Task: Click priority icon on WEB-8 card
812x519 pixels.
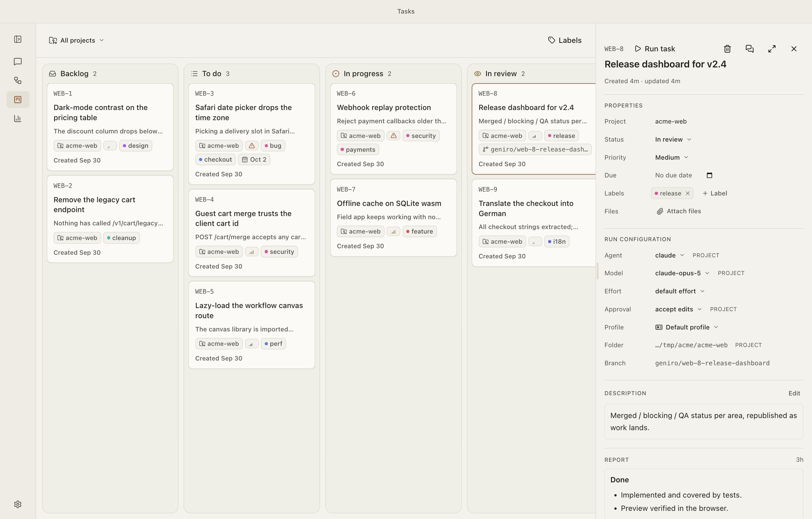Action: point(535,136)
